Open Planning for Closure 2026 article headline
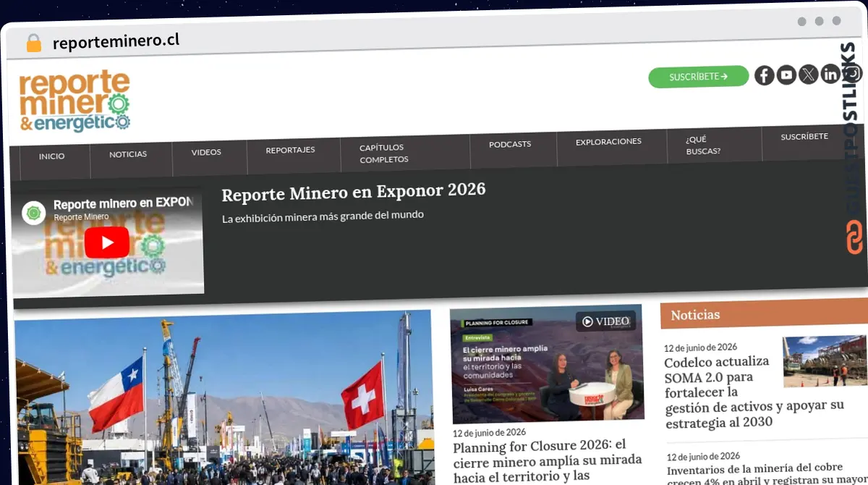The height and width of the screenshot is (485, 868). point(547,461)
